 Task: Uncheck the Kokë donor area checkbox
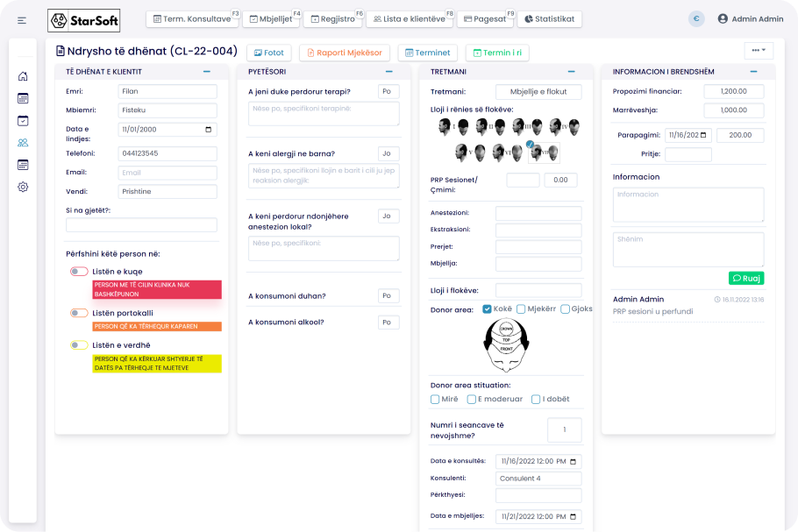coord(487,309)
